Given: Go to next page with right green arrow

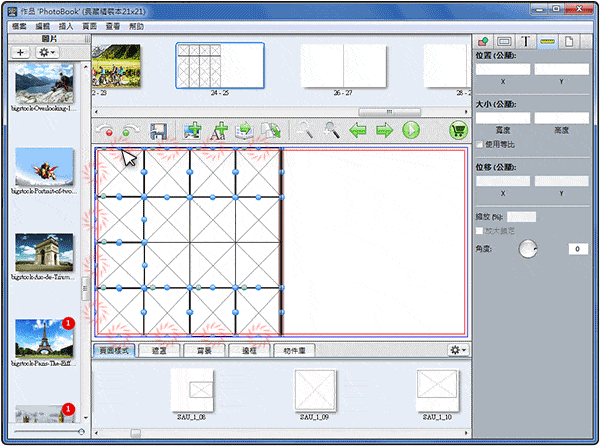Looking at the screenshot, I should pyautogui.click(x=384, y=130).
